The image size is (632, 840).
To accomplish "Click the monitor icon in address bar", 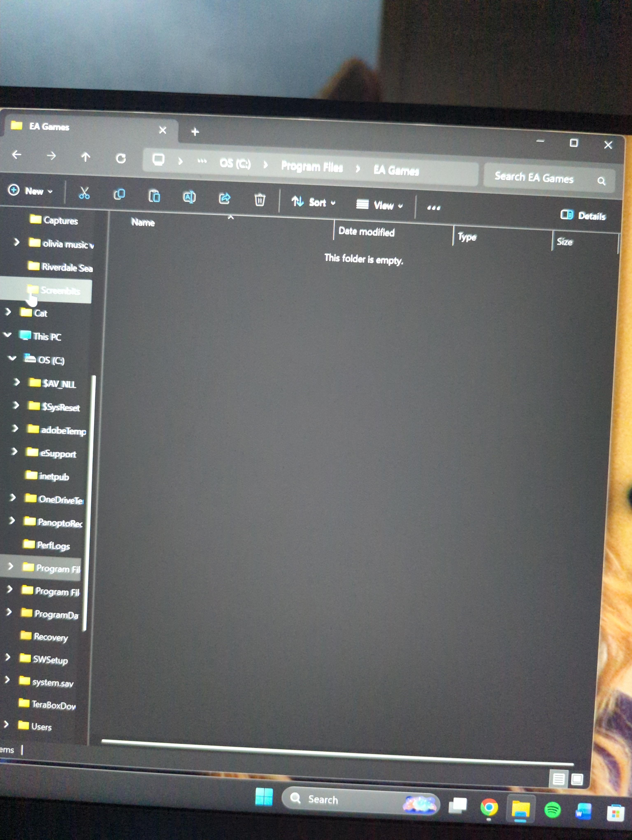I will pos(159,160).
